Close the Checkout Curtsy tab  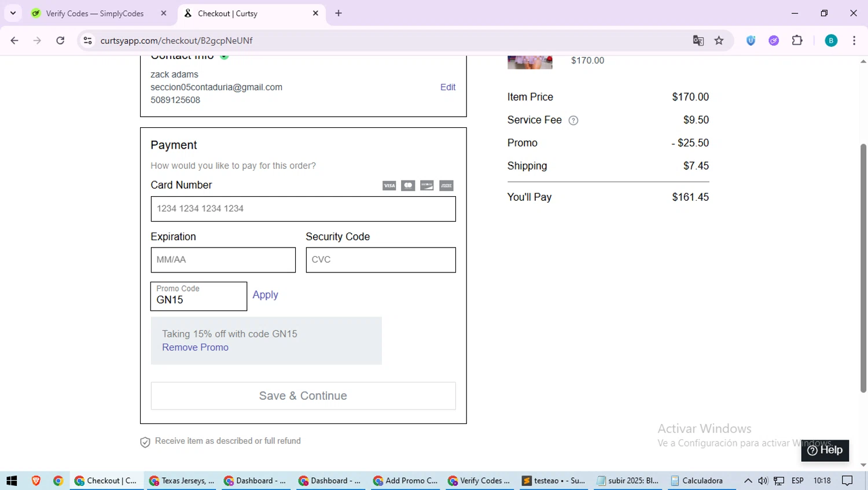click(x=315, y=13)
